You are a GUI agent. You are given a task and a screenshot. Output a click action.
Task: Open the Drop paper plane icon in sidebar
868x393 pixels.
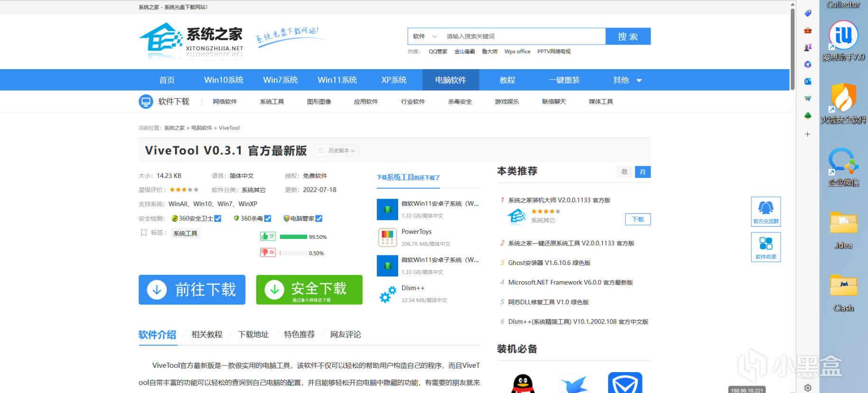click(808, 99)
